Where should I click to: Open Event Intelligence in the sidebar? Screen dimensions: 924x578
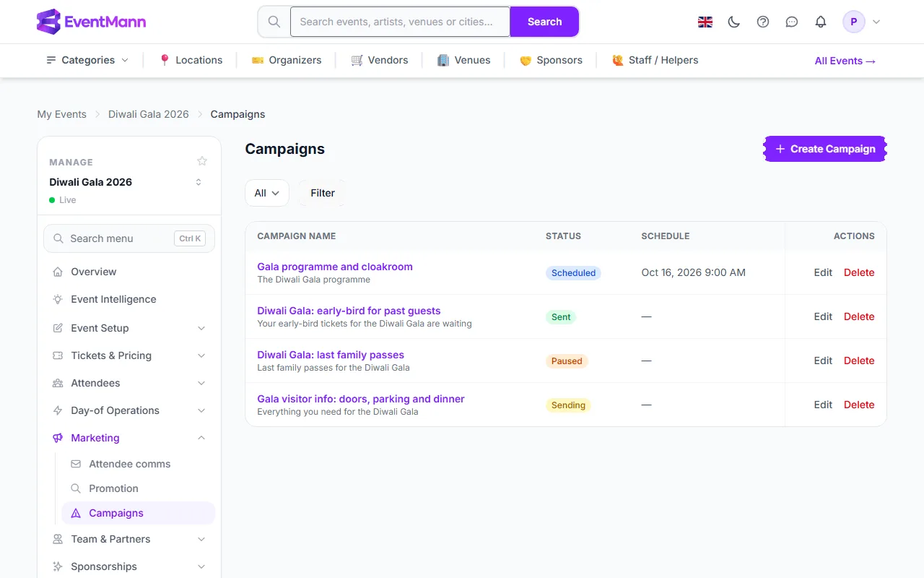[x=129, y=299]
